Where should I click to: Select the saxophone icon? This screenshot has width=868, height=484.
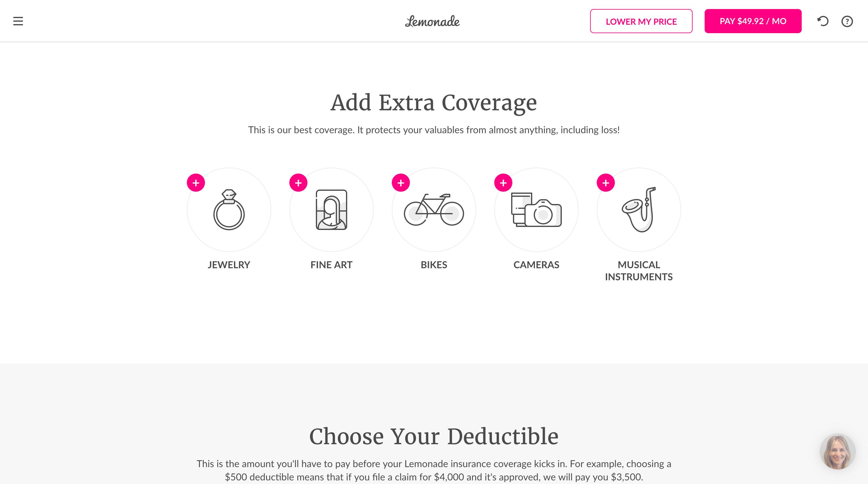[639, 209]
